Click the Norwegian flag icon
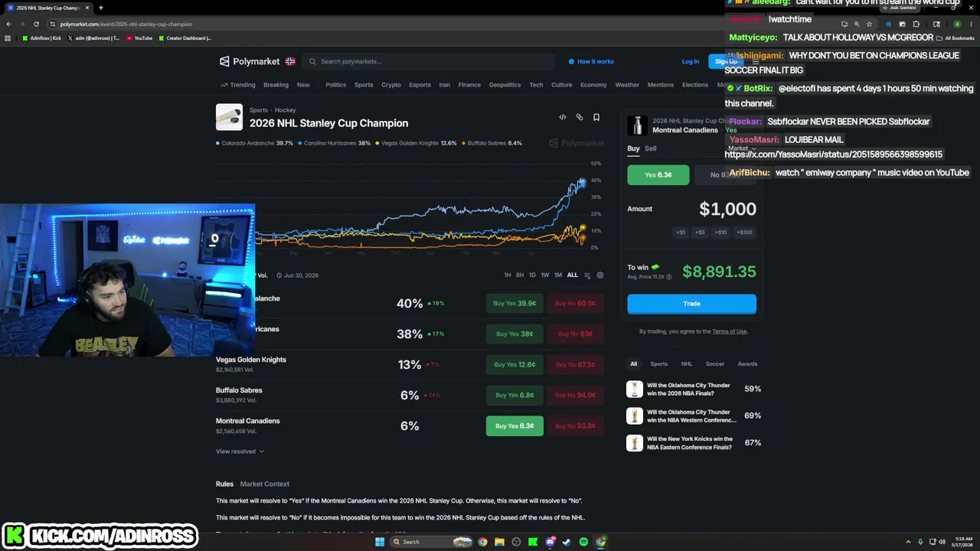Viewport: 980px width, 551px height. coord(290,61)
